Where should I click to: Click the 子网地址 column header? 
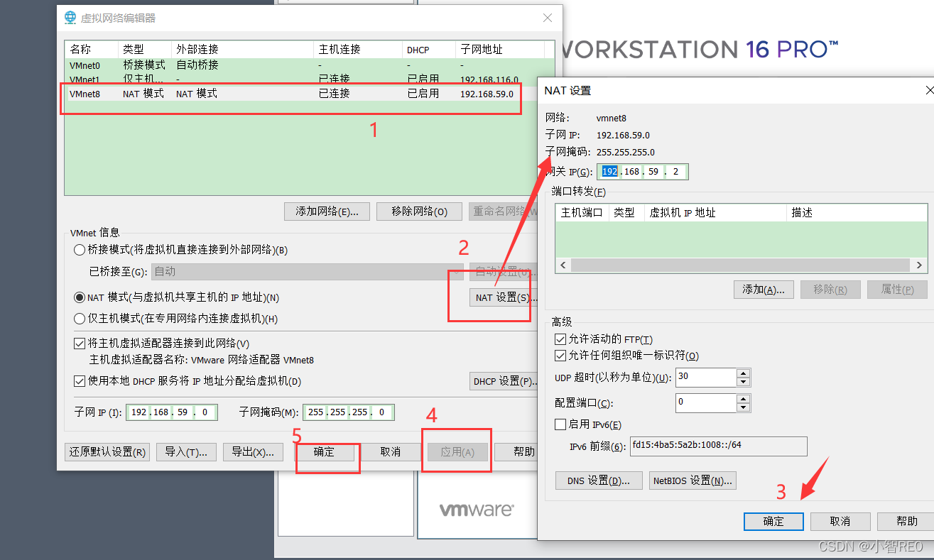coord(500,50)
